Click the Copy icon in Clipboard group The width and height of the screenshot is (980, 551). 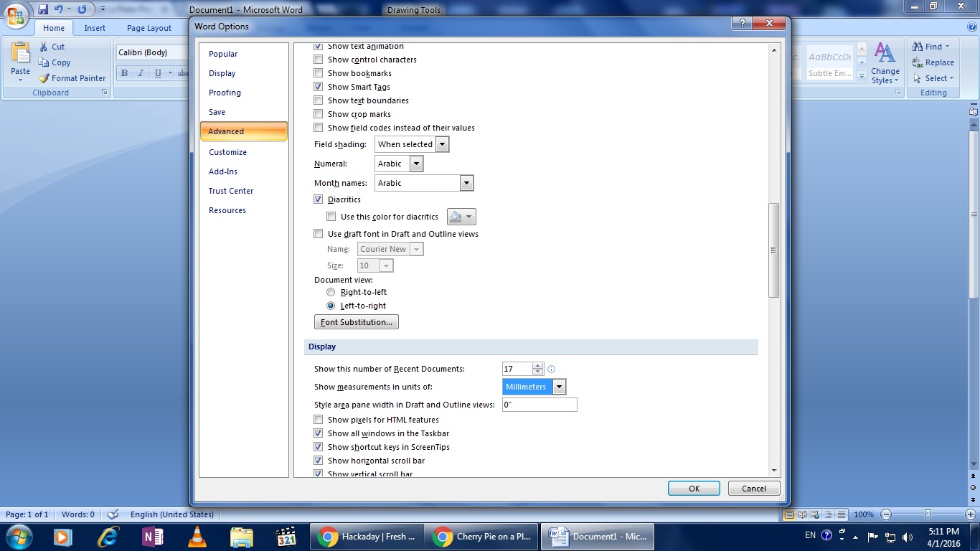(x=43, y=62)
